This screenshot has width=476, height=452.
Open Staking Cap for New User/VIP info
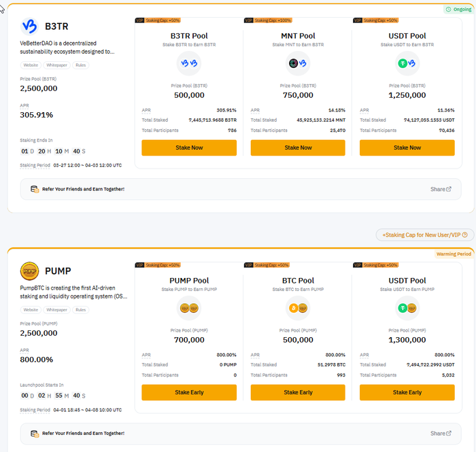point(424,234)
